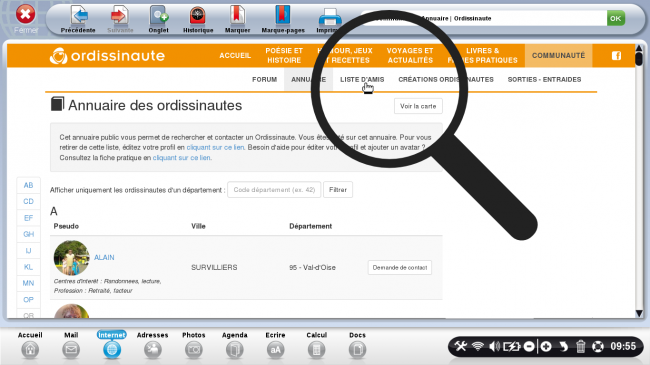Image resolution: width=650 pixels, height=365 pixels.
Task: Open the LISTE D'AMIS tab
Action: [x=362, y=79]
